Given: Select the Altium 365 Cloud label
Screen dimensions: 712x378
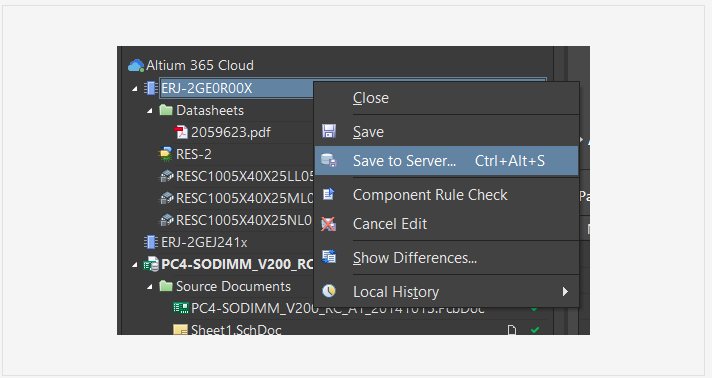Looking at the screenshot, I should pos(200,65).
